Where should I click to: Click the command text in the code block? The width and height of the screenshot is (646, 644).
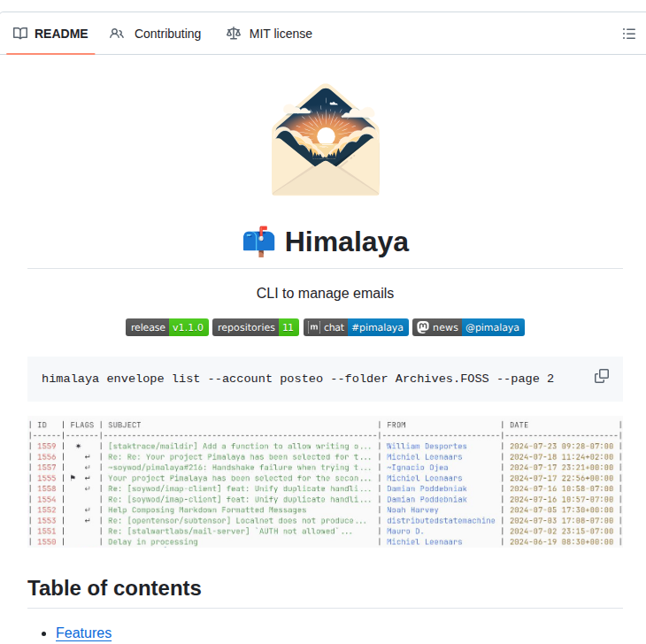pyautogui.click(x=298, y=379)
